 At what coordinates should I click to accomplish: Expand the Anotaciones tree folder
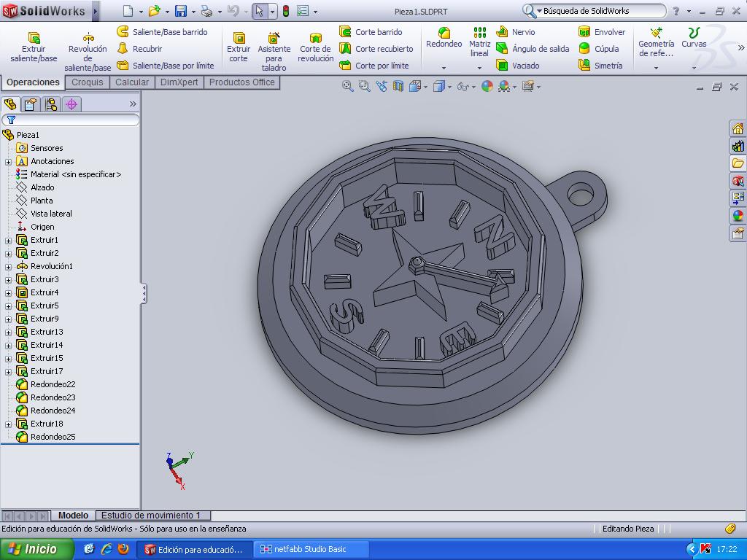pyautogui.click(x=8, y=161)
